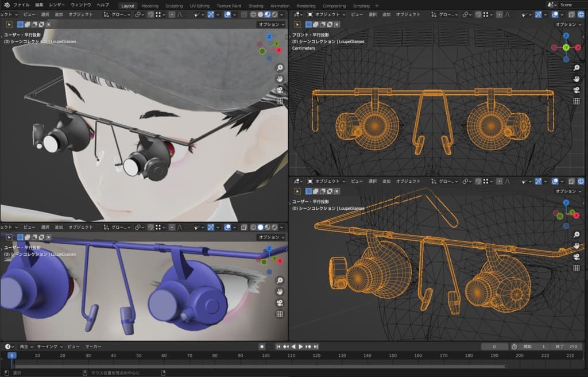Click the 終了 end frame field
Image resolution: width=588 pixels, height=377 pixels.
(x=566, y=347)
